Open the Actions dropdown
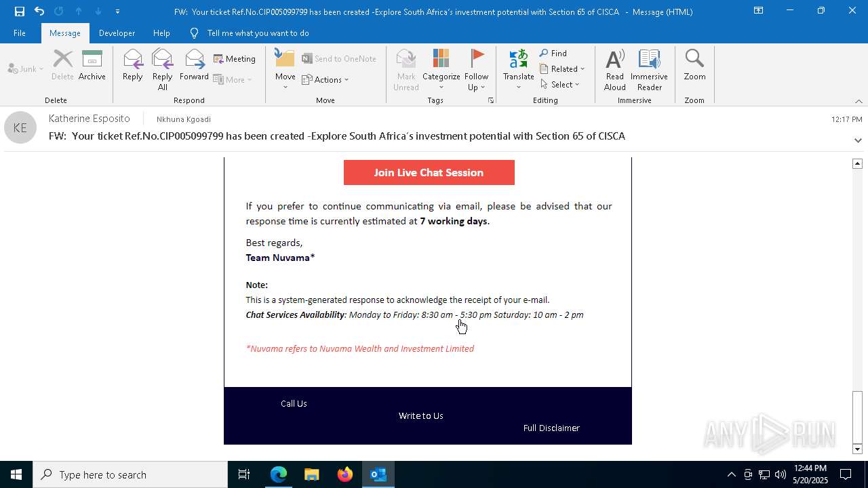 click(325, 79)
